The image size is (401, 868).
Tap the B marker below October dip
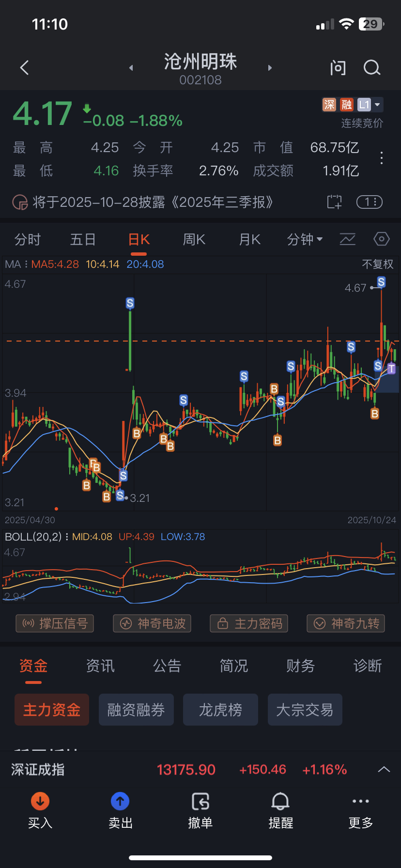375,413
